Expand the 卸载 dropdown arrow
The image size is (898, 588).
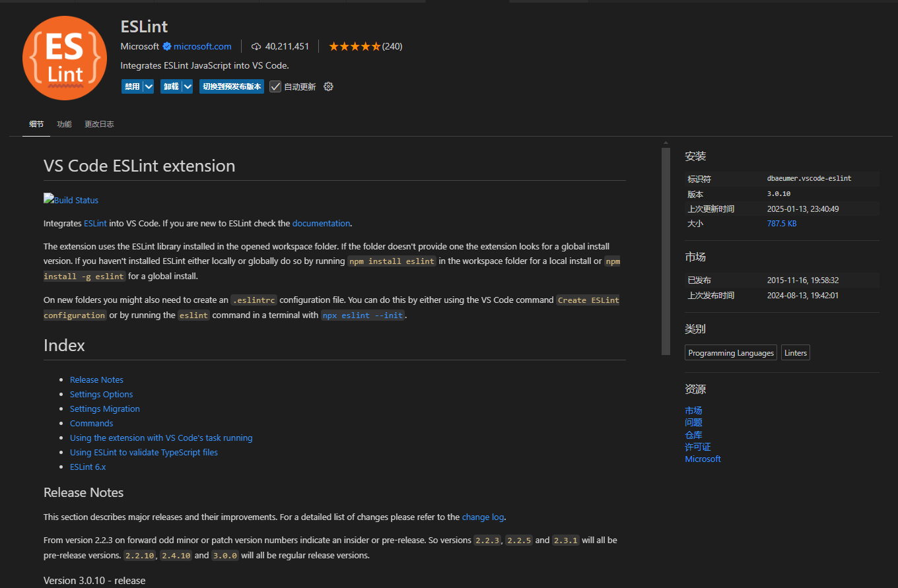pos(188,86)
